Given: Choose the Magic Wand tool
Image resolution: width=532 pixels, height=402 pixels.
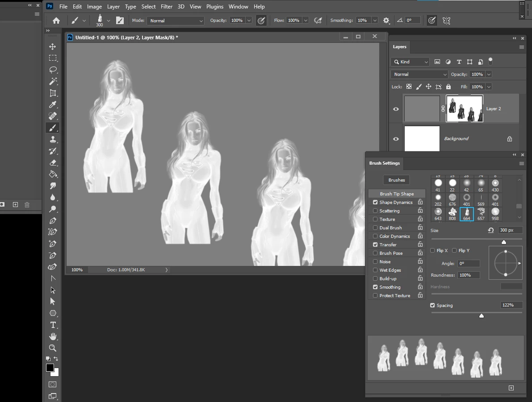Looking at the screenshot, I should [x=53, y=81].
